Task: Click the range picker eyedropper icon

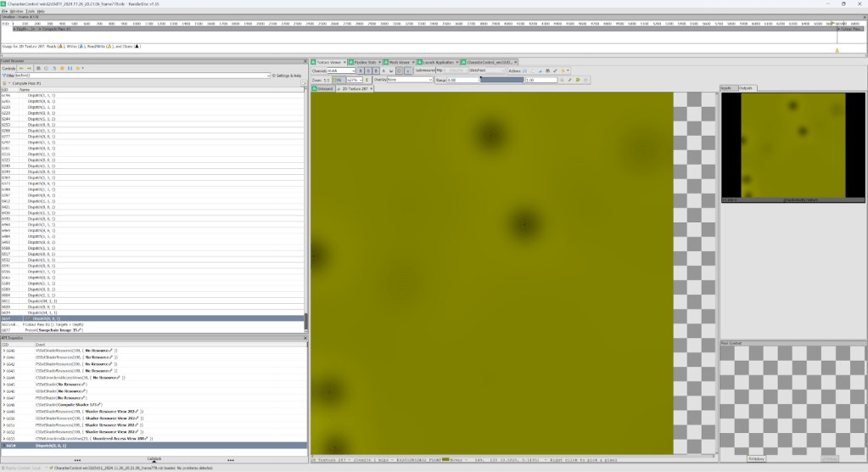Action: 569,80
